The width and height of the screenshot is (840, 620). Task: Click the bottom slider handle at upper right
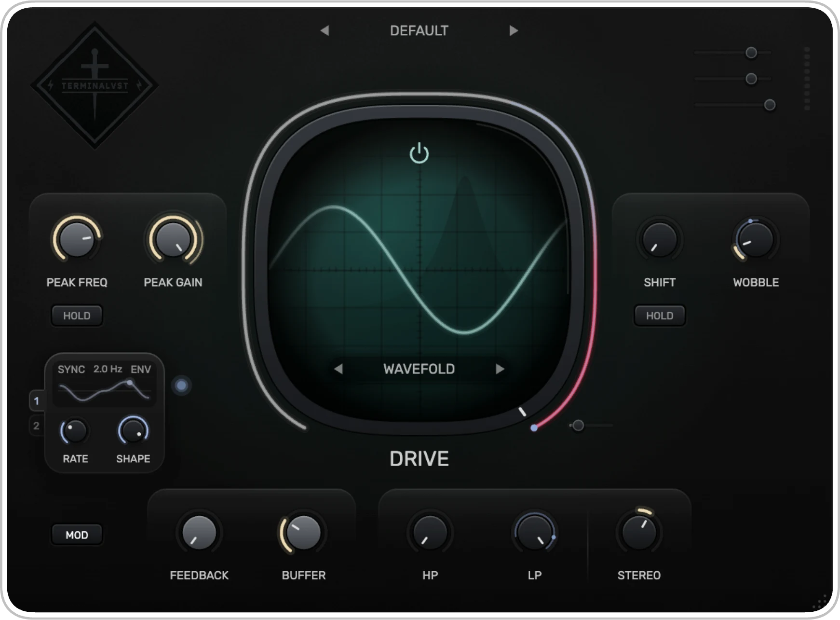[x=770, y=105]
